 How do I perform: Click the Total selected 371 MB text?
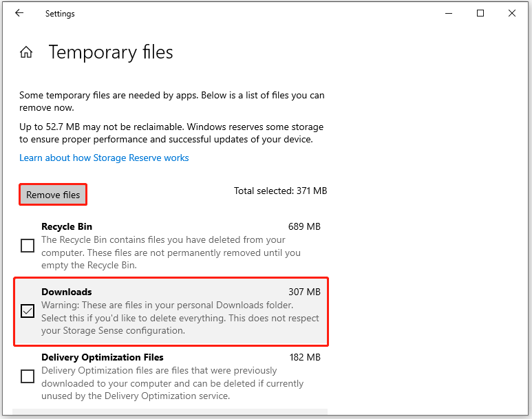click(x=281, y=191)
